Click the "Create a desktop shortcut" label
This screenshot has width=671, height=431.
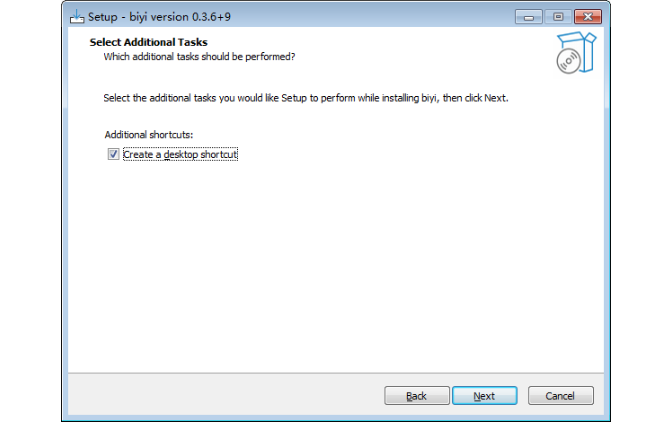point(180,155)
